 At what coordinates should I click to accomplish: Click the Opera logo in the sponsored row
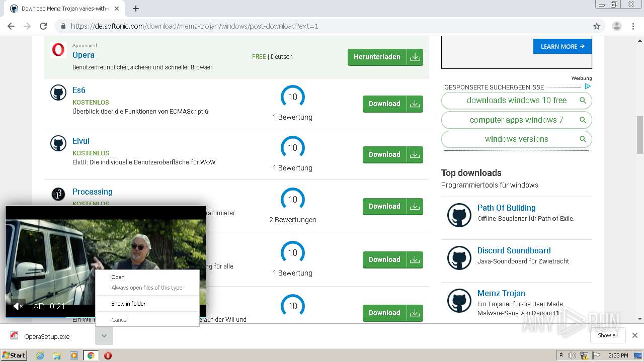coord(58,50)
